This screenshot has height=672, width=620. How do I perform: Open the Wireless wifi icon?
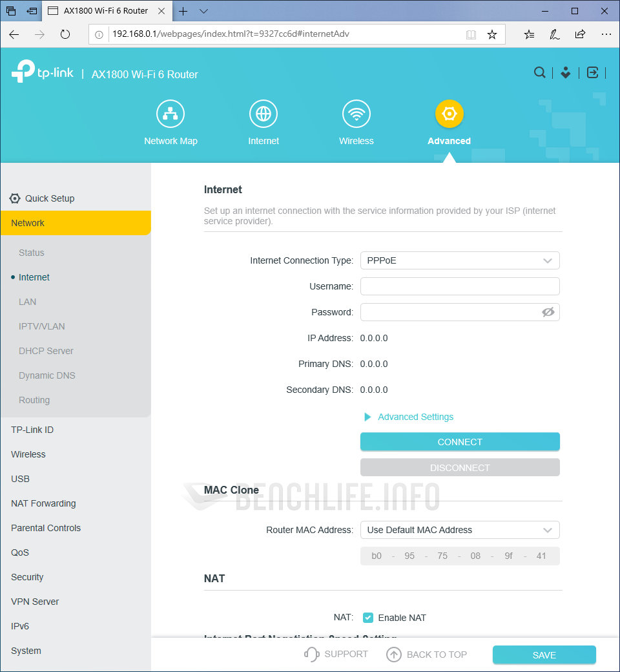pos(356,114)
